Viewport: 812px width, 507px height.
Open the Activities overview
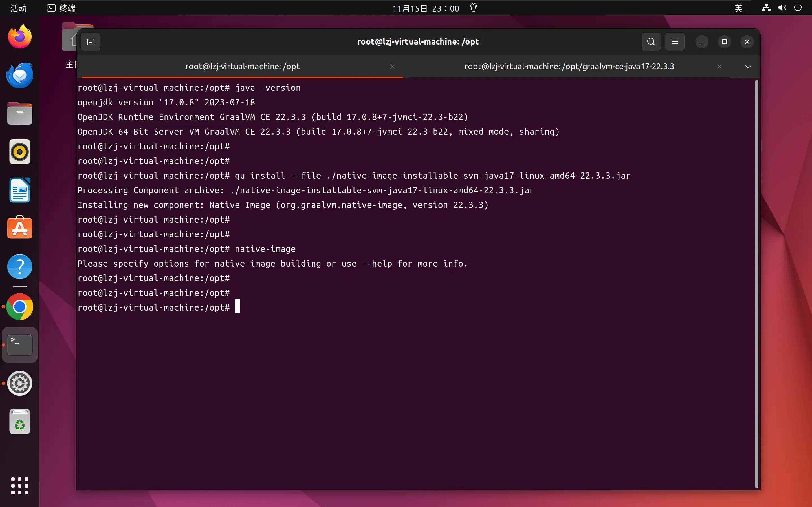(x=18, y=8)
